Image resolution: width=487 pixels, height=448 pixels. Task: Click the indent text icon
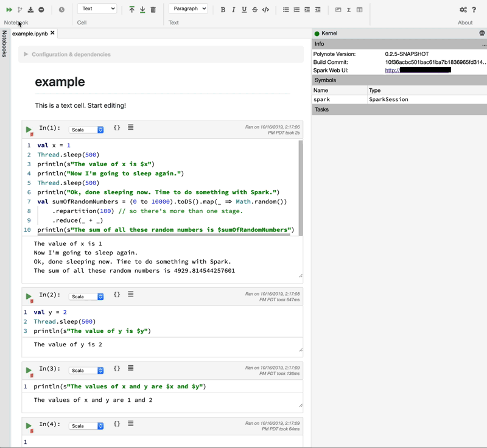pyautogui.click(x=307, y=10)
